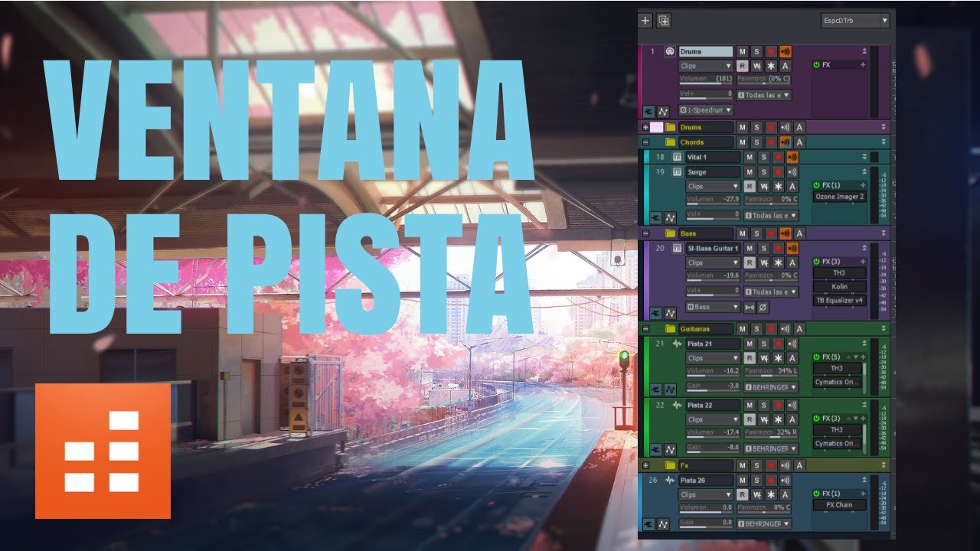Mute the Drums folder
Screen dimensions: 980x551
pos(741,127)
